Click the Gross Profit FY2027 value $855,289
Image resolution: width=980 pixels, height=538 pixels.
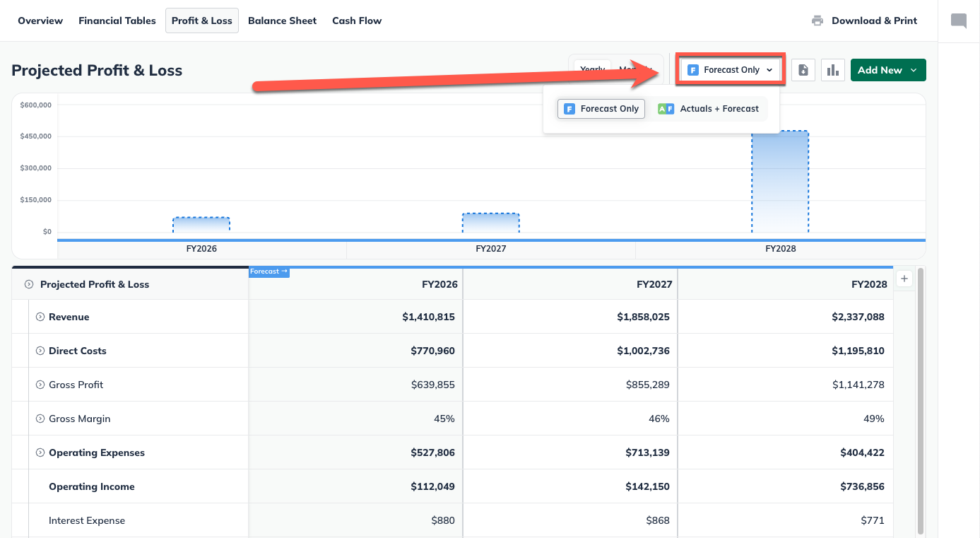coord(648,385)
